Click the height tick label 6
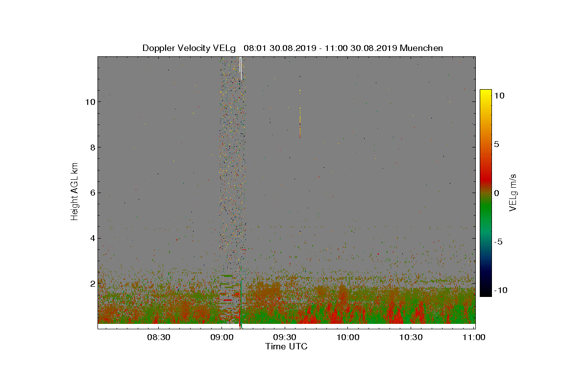The height and width of the screenshot is (392, 588). click(92, 193)
